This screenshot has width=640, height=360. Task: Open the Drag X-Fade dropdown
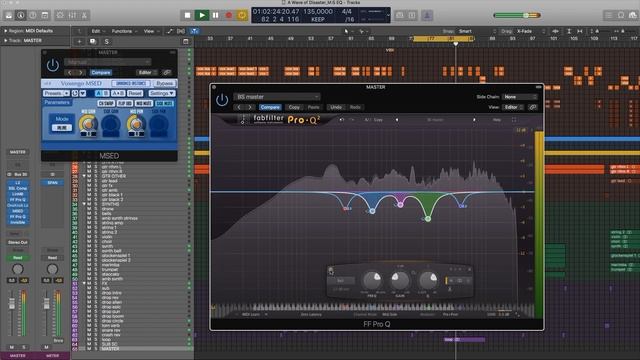(x=531, y=31)
